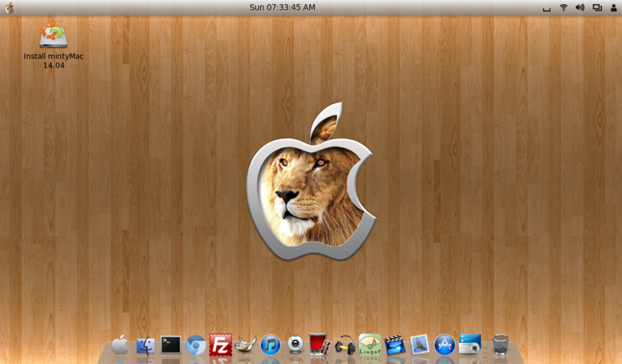Open the App Store icon in dock
622x364 pixels.
(445, 345)
